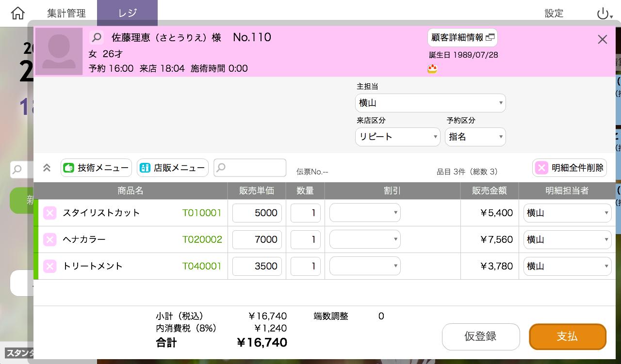Open discount dropdown for ヘナカラー

point(365,239)
